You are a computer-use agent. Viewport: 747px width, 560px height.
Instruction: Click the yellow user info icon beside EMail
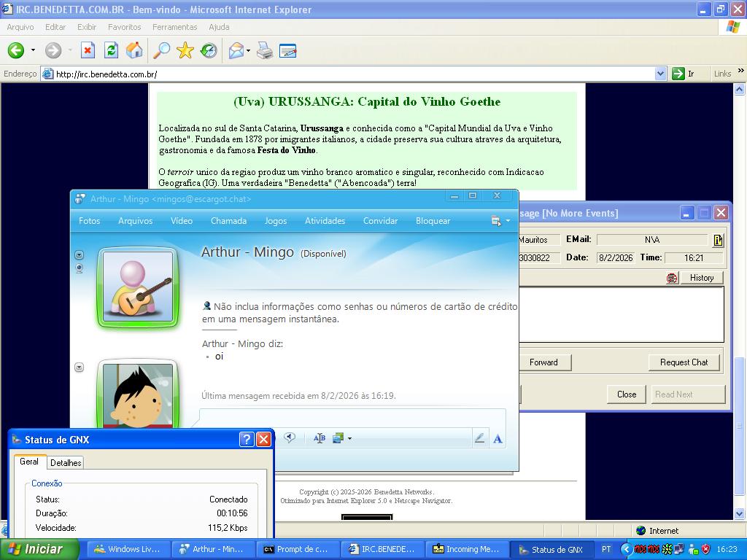(718, 240)
